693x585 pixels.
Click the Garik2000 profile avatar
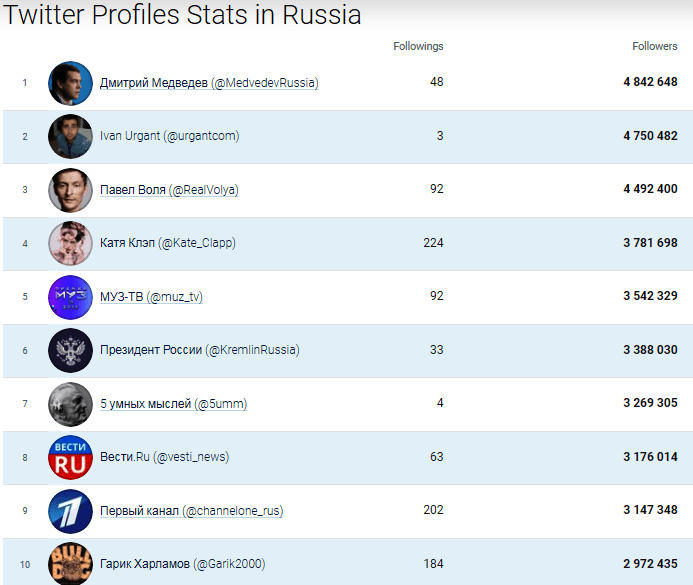70,563
